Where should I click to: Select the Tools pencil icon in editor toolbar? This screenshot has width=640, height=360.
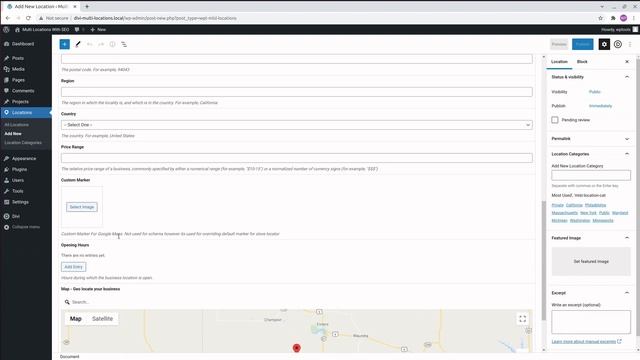coord(78,44)
